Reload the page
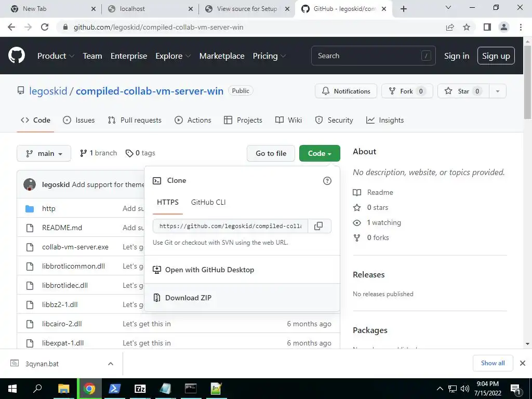This screenshot has height=399, width=532. point(45,27)
